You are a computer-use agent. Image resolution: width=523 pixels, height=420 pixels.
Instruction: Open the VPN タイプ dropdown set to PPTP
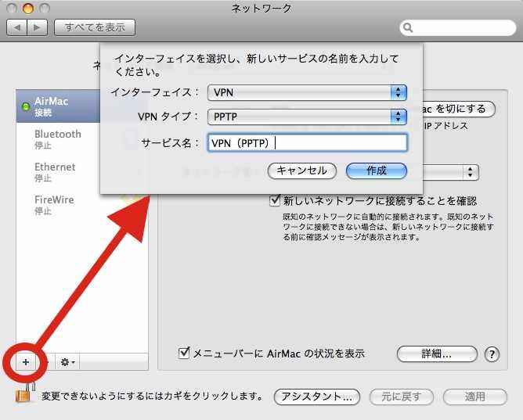pyautogui.click(x=307, y=117)
